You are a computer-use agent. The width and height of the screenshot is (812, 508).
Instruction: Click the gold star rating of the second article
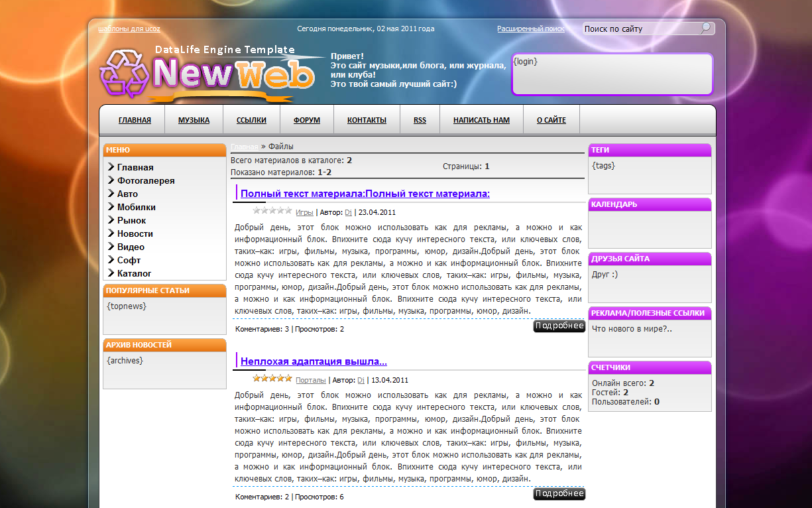(x=272, y=378)
